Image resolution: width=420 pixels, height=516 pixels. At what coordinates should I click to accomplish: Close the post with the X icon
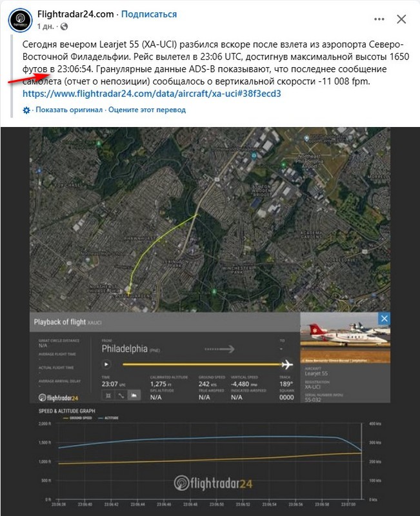[x=401, y=19]
